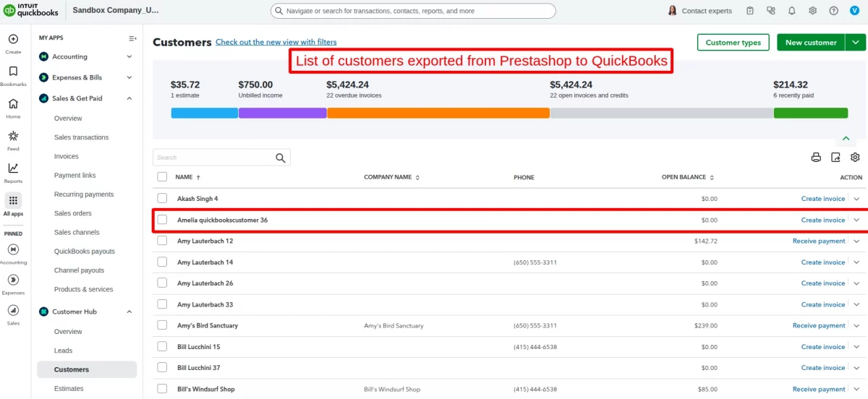Check the box for Amy Lauterbach 26

[162, 283]
